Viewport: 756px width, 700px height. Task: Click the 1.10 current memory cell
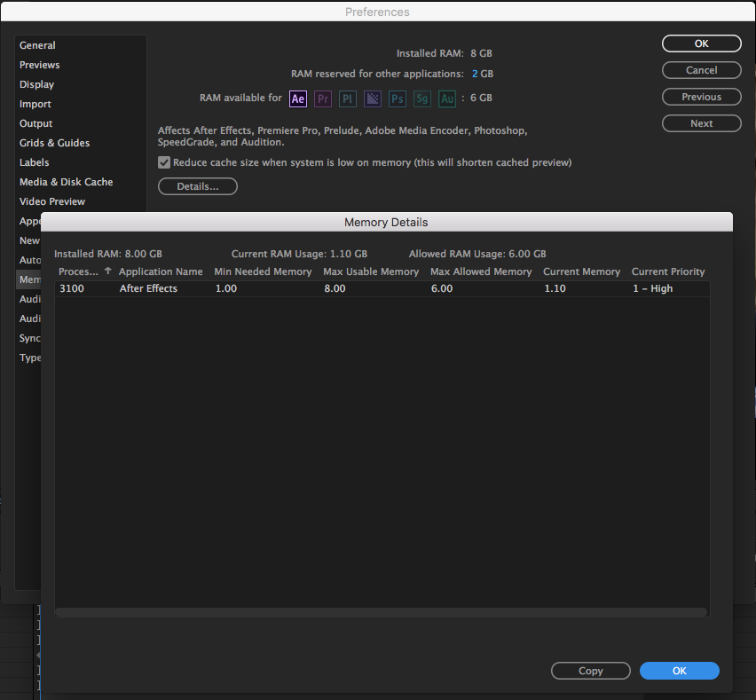555,288
